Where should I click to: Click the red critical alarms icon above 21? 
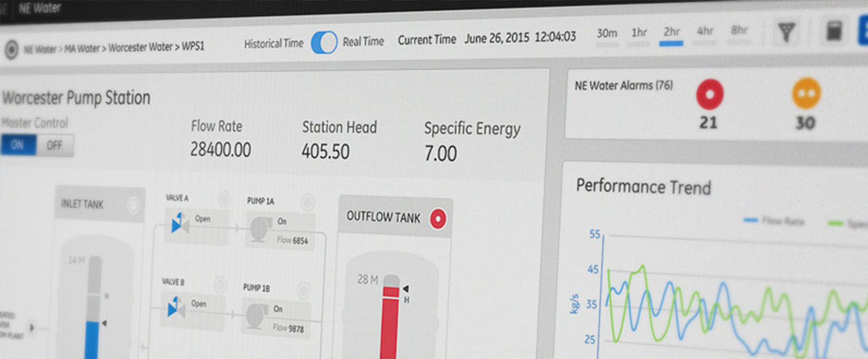tap(710, 94)
